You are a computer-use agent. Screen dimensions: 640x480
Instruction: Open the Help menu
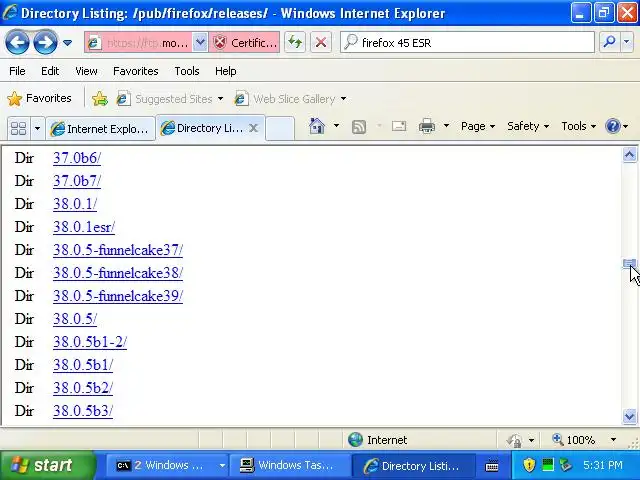click(x=225, y=71)
